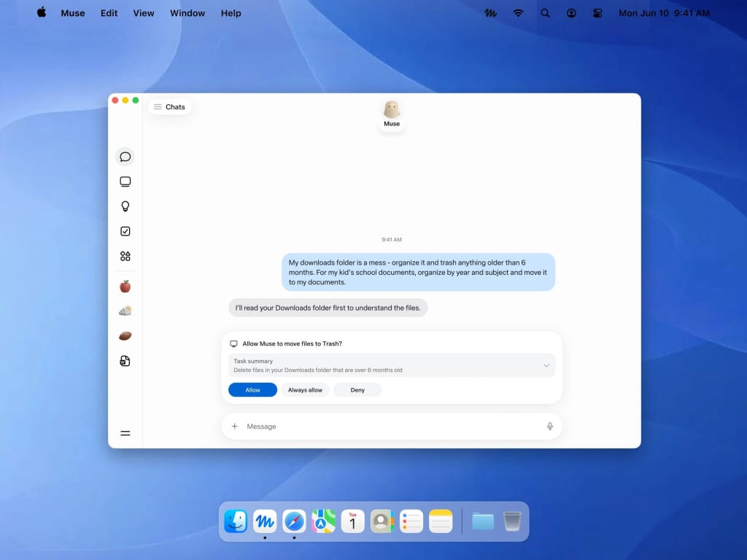Viewport: 747px width, 560px height.
Task: Click the Muse icon in the menu bar status area
Action: (x=491, y=13)
